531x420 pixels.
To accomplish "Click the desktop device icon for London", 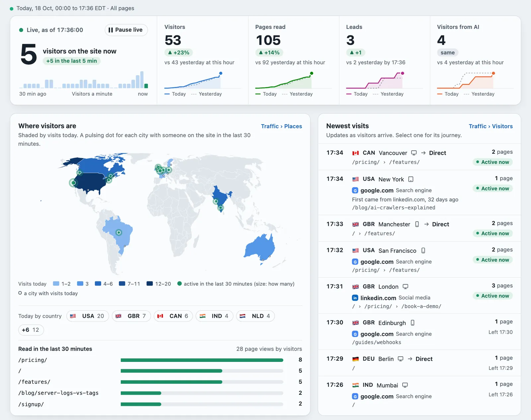I will pos(405,287).
